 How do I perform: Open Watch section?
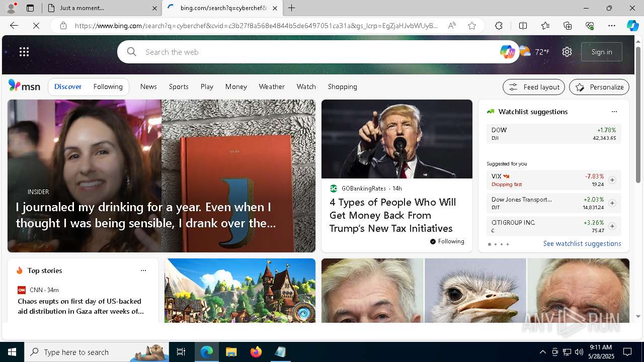306,86
